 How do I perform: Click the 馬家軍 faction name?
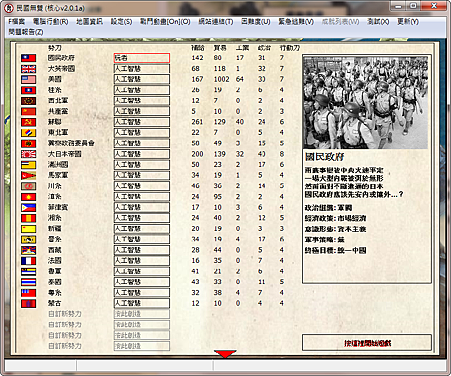point(58,175)
